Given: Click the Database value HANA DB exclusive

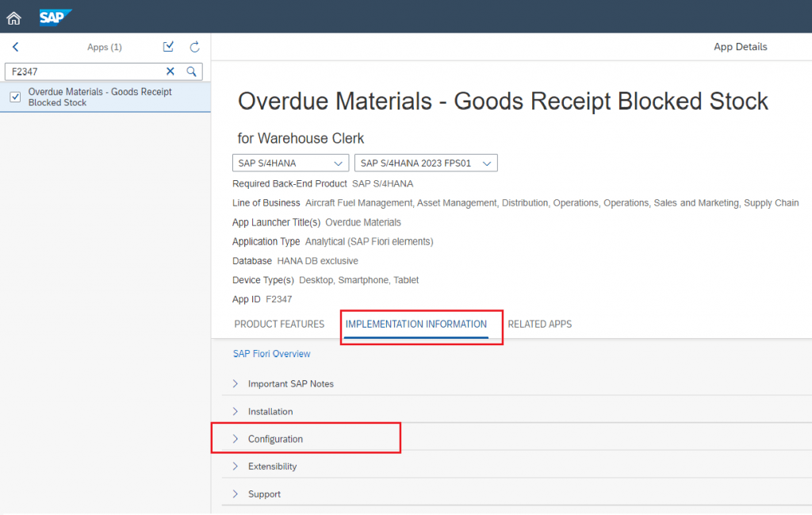Looking at the screenshot, I should pyautogui.click(x=317, y=261).
